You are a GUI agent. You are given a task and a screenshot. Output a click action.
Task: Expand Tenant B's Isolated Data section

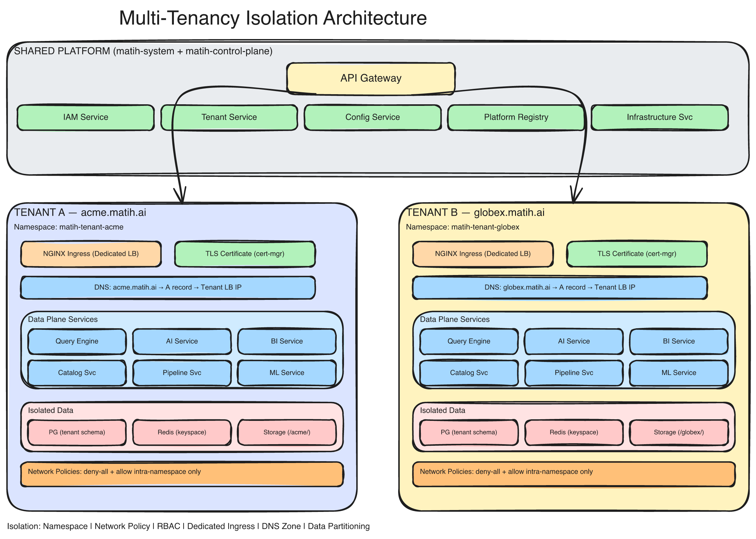(443, 410)
